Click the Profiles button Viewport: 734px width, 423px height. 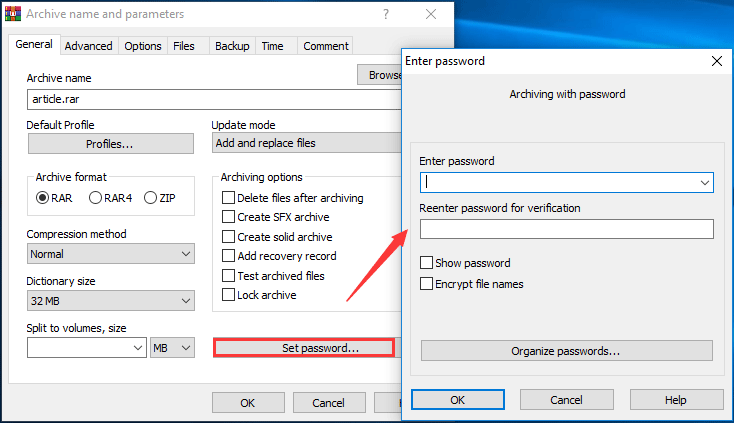click(x=110, y=144)
